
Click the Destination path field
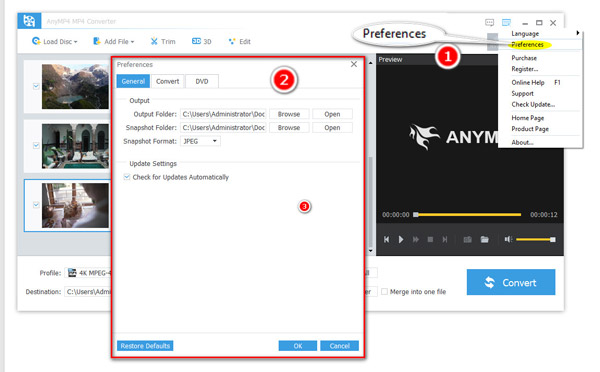click(x=88, y=292)
